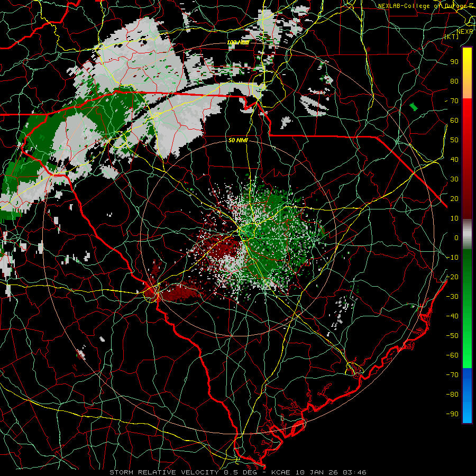476x476 pixels.
Task: Pick the gray zero-velocity segment of the color bar
Action: 467,234
